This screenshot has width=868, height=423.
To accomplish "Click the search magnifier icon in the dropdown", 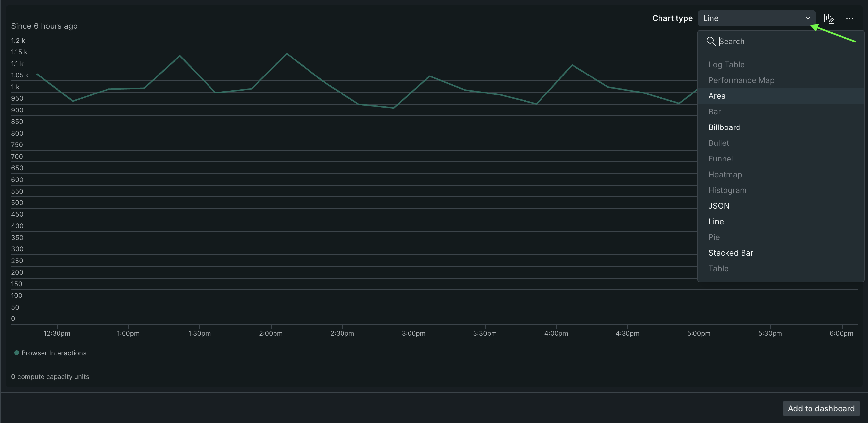I will (711, 41).
